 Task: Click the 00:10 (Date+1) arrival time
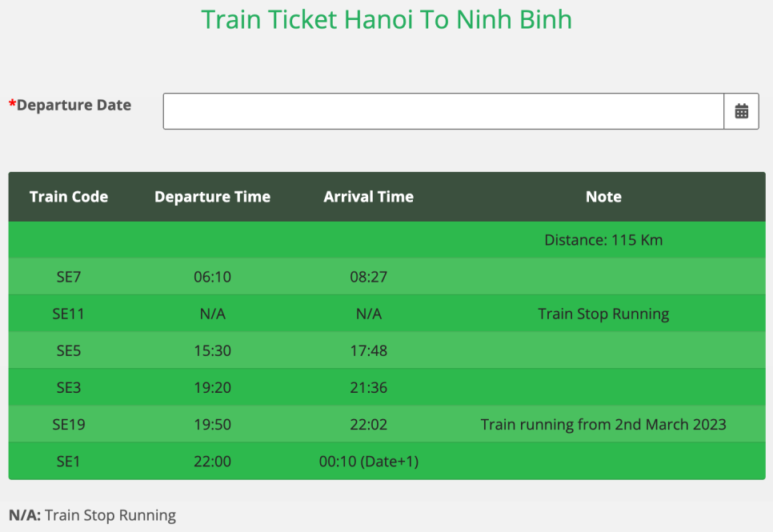tap(368, 461)
